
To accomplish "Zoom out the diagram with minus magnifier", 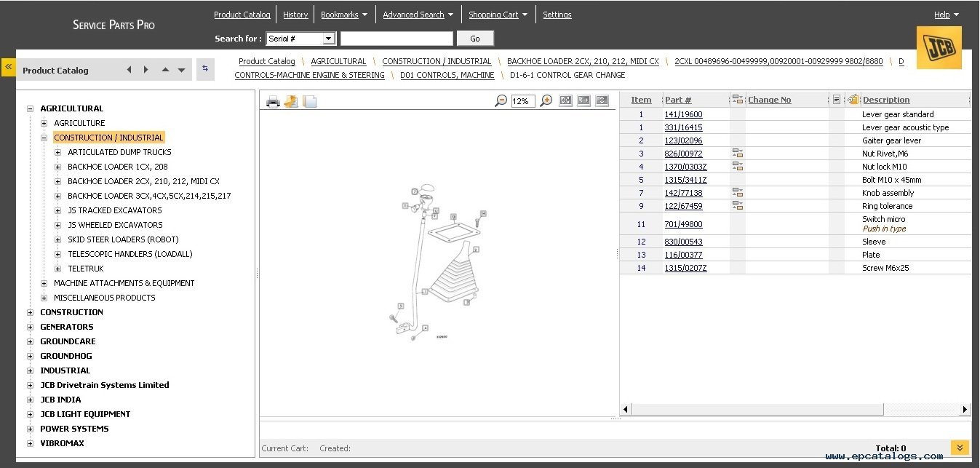I will (x=501, y=101).
